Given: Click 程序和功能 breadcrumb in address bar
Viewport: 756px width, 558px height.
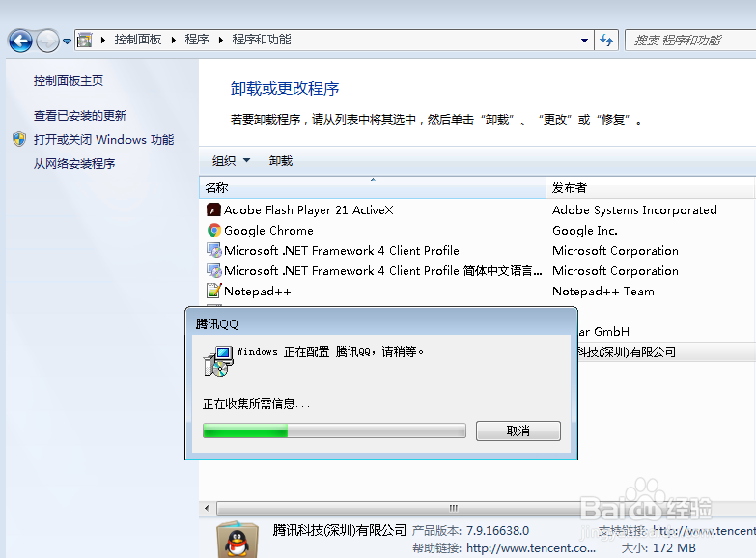Looking at the screenshot, I should 262,40.
